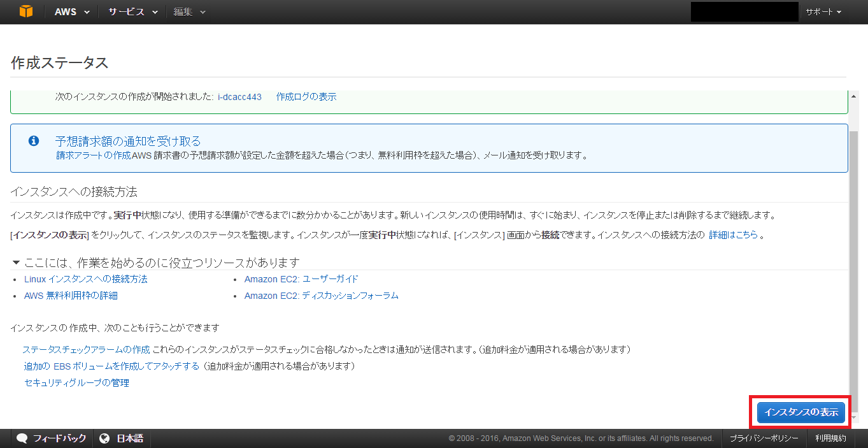
Task: Expand the サービス menu
Action: [x=132, y=12]
